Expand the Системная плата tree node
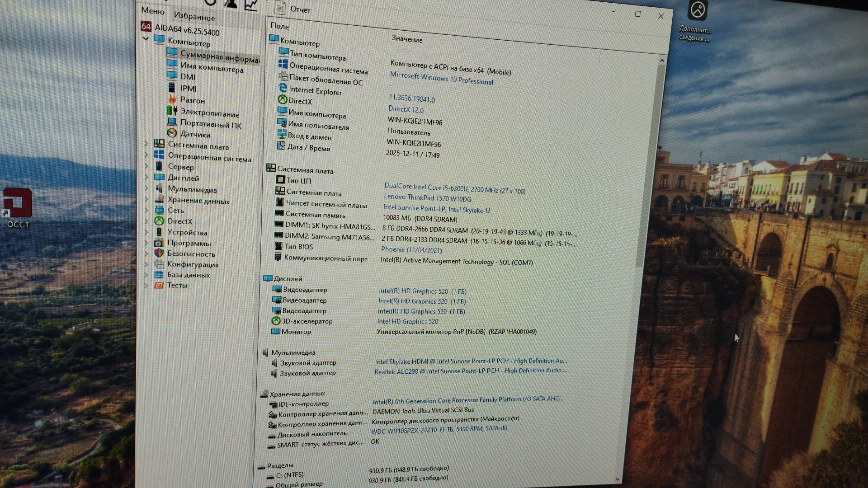 click(x=146, y=143)
